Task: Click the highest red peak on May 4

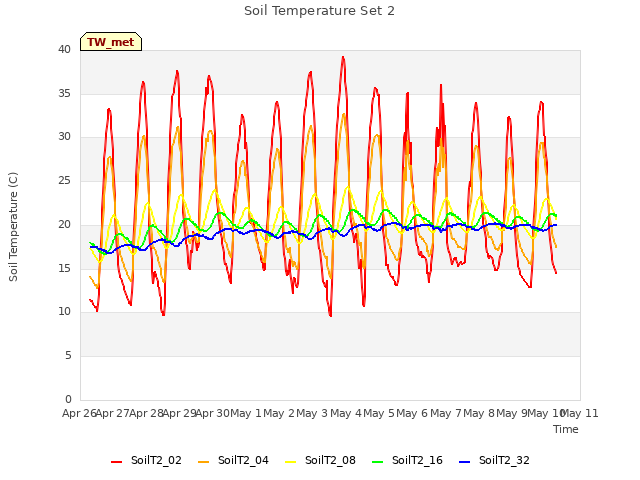Action: tap(343, 57)
